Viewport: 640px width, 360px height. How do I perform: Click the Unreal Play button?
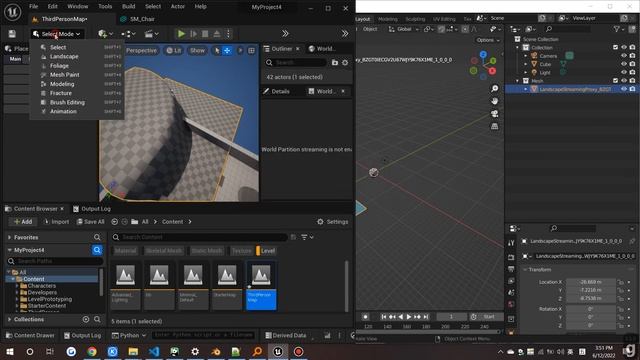click(181, 34)
